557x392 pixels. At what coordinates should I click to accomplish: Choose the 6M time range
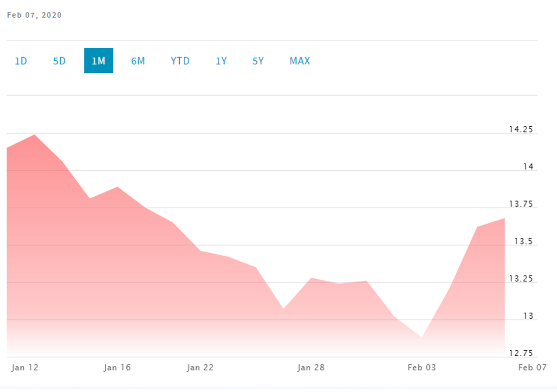coord(138,61)
